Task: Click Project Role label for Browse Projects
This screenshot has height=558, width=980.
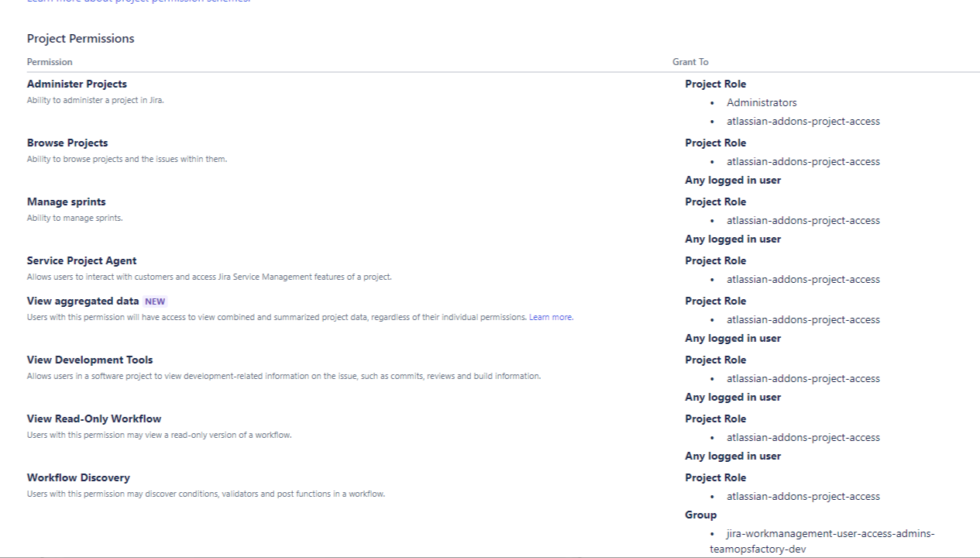Action: [716, 143]
